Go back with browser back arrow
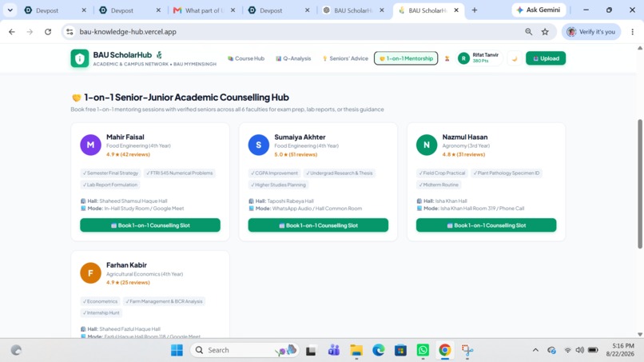This screenshot has height=362, width=644. coord(12,32)
